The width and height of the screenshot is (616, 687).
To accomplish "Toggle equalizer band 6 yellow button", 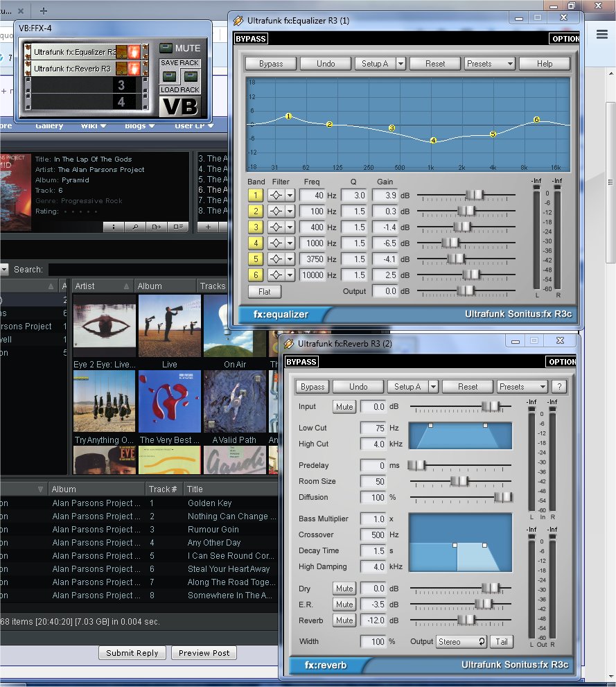I will click(x=256, y=275).
